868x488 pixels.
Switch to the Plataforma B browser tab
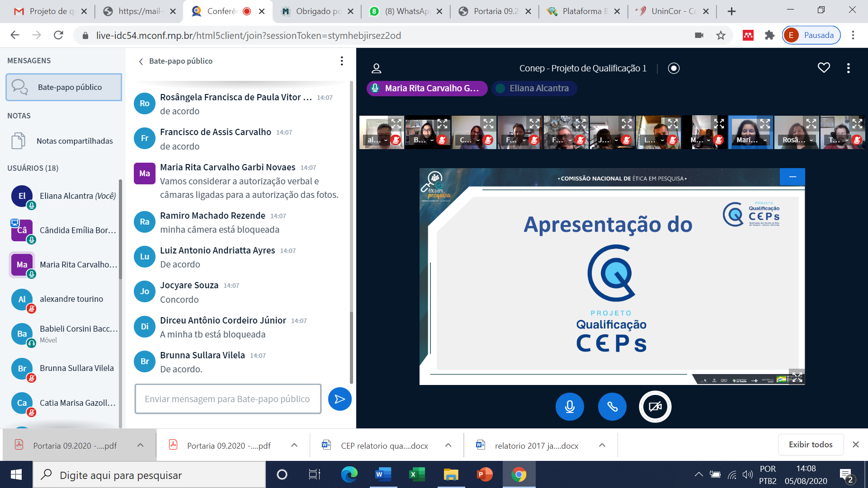[584, 11]
